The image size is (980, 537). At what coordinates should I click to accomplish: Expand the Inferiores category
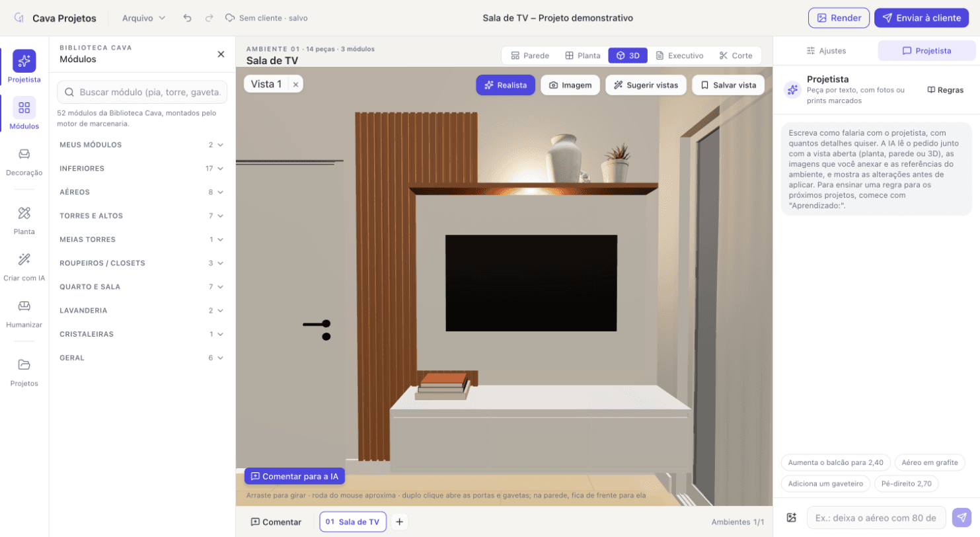click(x=141, y=169)
